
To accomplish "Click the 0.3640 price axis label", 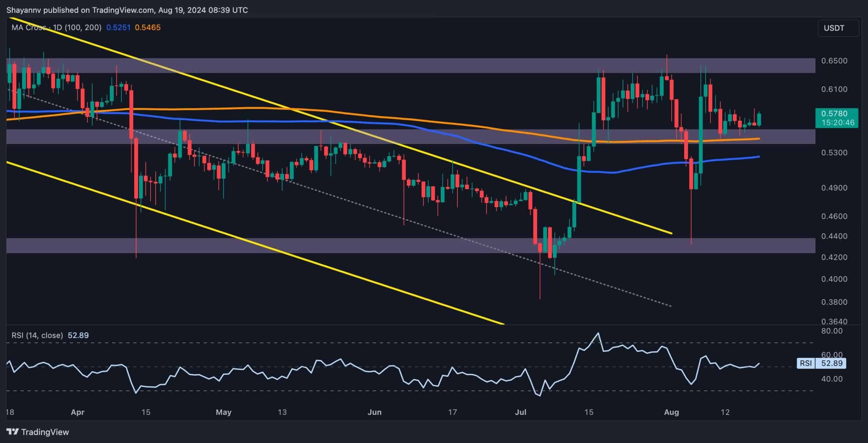I will tap(834, 321).
